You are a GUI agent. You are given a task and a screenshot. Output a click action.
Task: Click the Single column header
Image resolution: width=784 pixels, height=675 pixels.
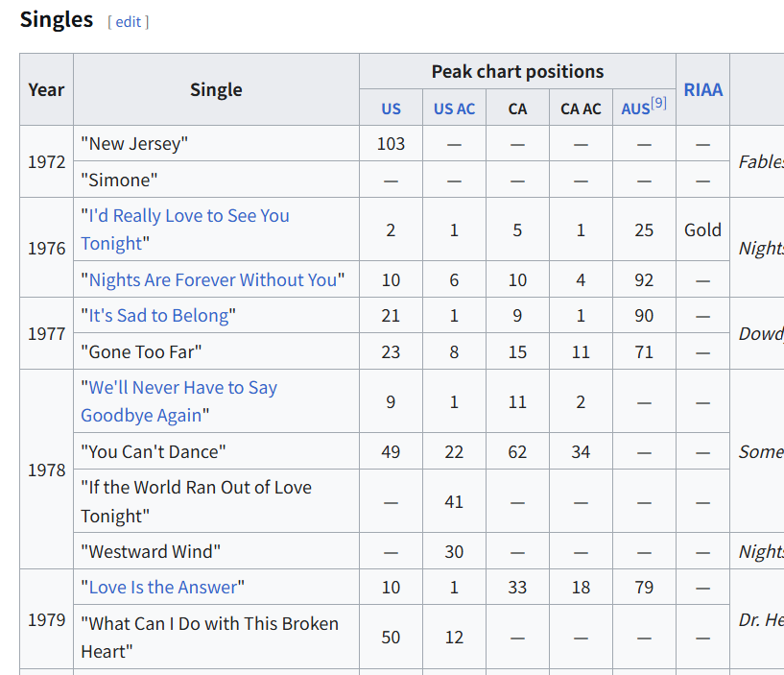click(216, 89)
